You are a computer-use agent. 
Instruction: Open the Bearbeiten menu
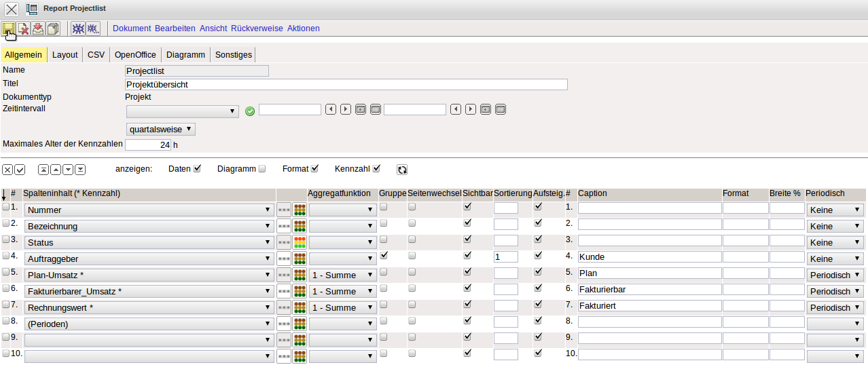(x=175, y=28)
